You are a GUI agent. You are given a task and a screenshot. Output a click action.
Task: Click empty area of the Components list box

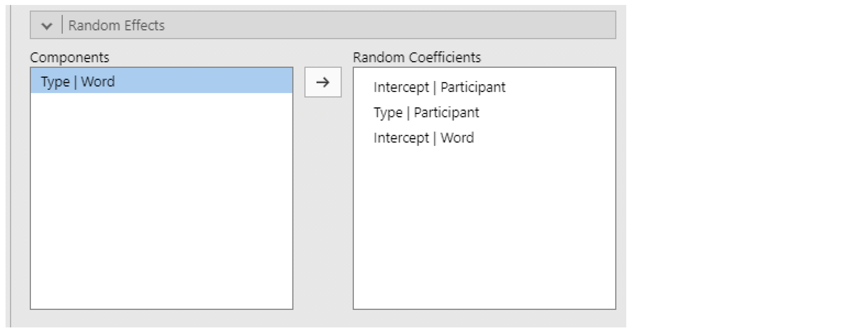[x=161, y=201]
